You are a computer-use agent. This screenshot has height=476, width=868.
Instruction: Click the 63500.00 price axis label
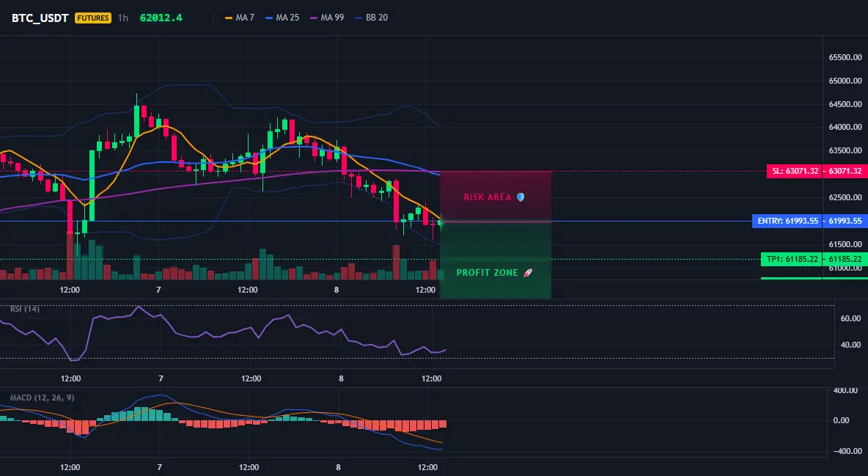pos(845,151)
